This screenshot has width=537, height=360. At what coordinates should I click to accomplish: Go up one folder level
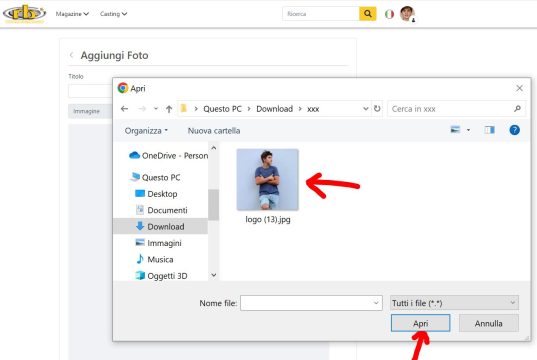pos(169,109)
